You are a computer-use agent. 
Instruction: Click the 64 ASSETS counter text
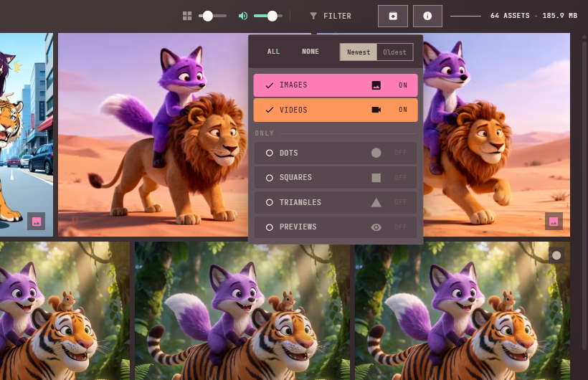point(510,16)
